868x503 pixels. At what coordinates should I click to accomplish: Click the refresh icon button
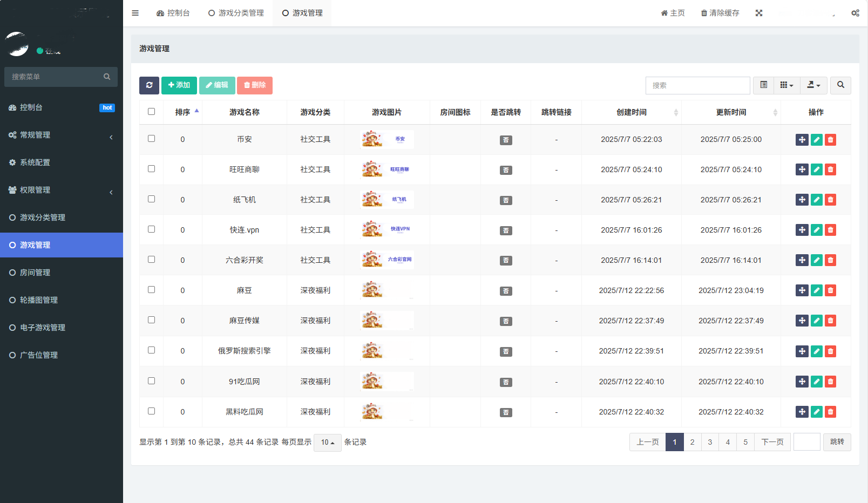(x=149, y=85)
